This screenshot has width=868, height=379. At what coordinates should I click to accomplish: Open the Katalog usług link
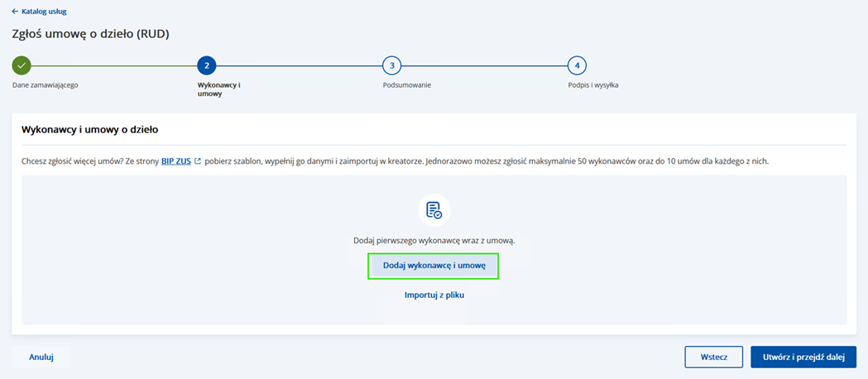pyautogui.click(x=44, y=12)
